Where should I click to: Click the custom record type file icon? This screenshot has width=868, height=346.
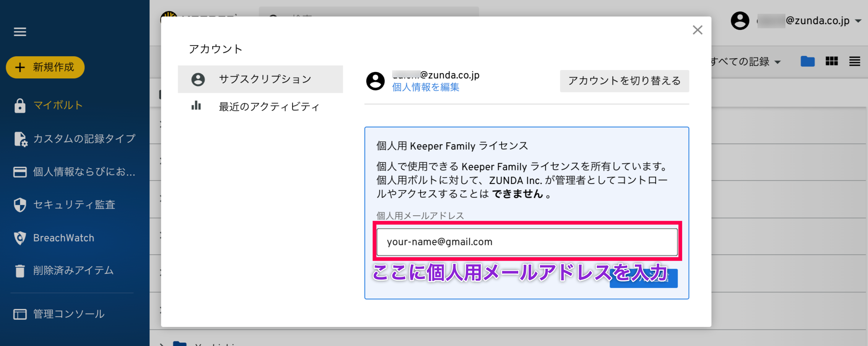21,139
